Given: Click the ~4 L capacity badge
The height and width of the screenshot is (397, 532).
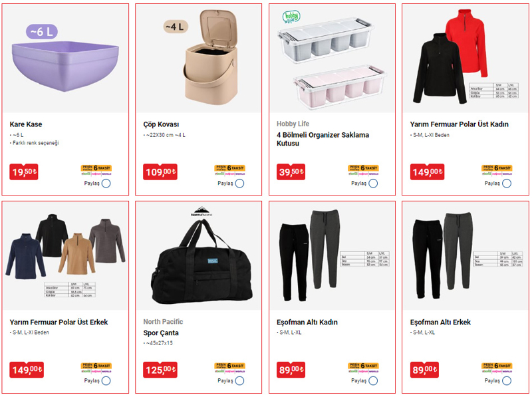Looking at the screenshot, I should click(x=176, y=27).
